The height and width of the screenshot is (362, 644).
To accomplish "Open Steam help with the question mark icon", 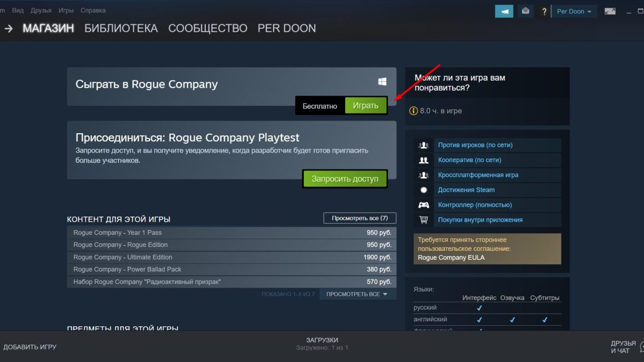I will (x=544, y=11).
